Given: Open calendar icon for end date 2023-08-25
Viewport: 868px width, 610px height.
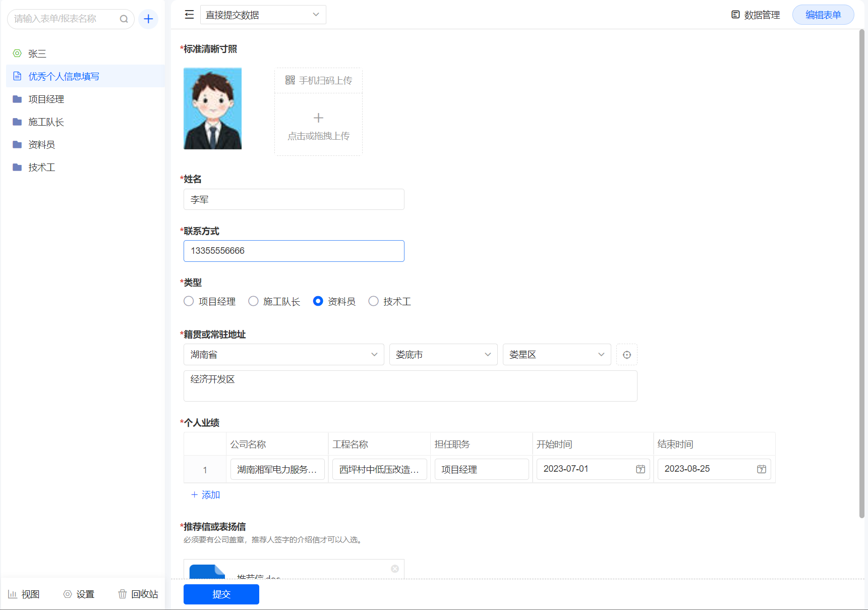Looking at the screenshot, I should pos(761,469).
